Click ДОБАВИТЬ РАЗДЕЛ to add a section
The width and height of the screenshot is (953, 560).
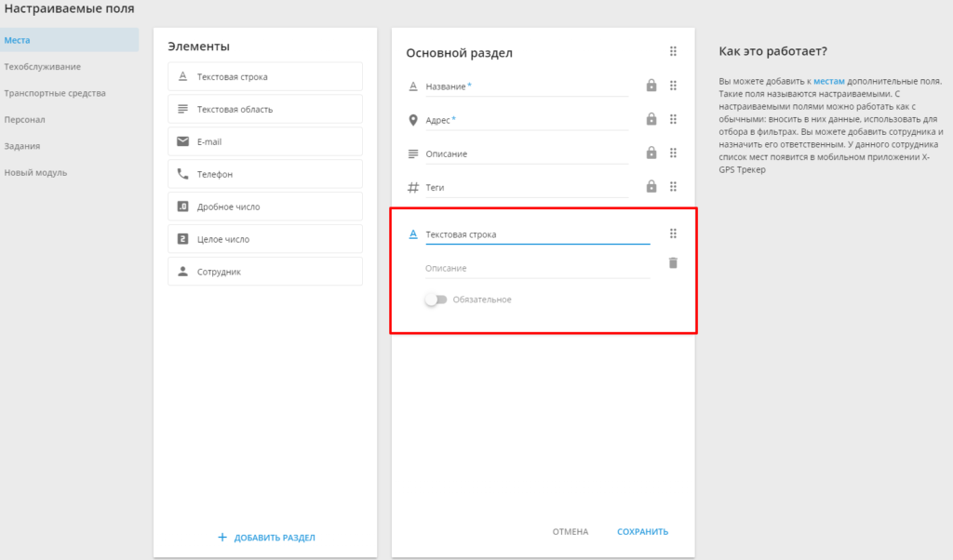coord(266,538)
